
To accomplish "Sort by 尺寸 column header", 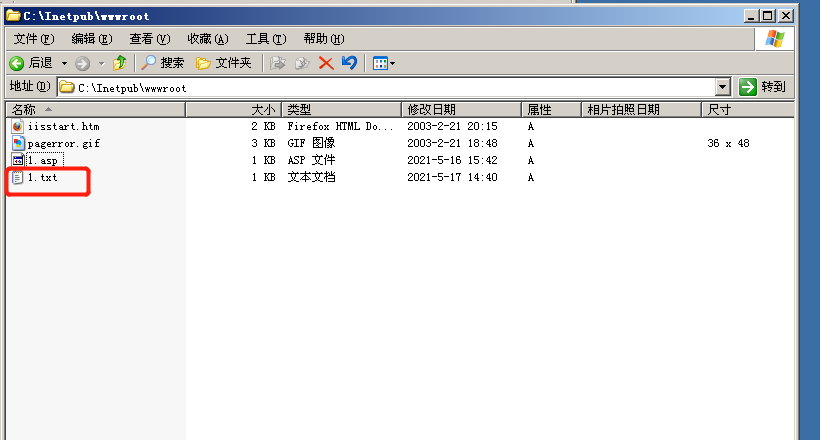I will click(748, 110).
